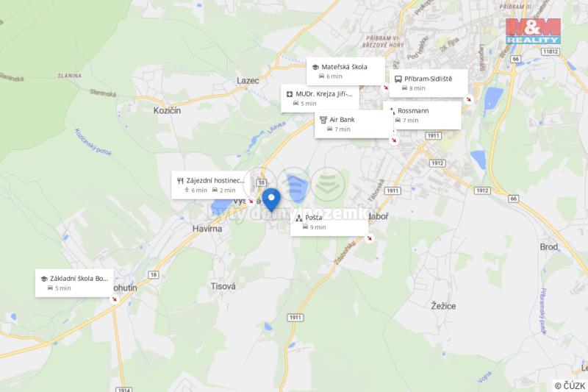Click the red arrow marker near Zájezdní hostinec
This screenshot has width=588, height=392.
point(251,201)
